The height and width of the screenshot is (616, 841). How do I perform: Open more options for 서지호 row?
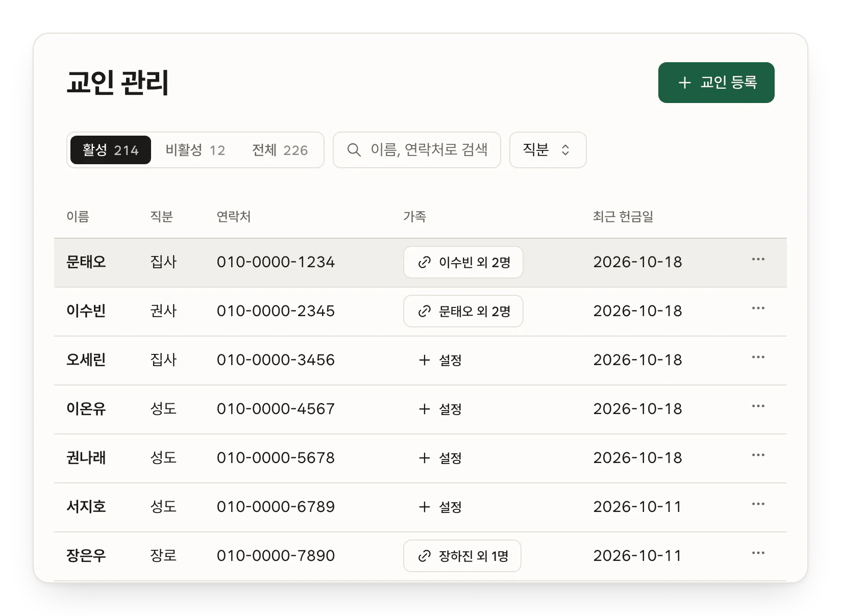[x=758, y=504]
